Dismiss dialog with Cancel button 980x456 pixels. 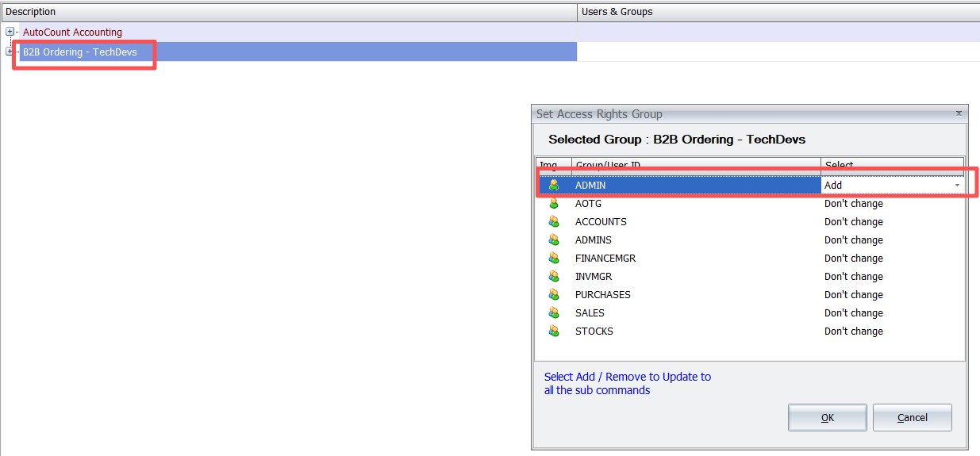tap(913, 417)
